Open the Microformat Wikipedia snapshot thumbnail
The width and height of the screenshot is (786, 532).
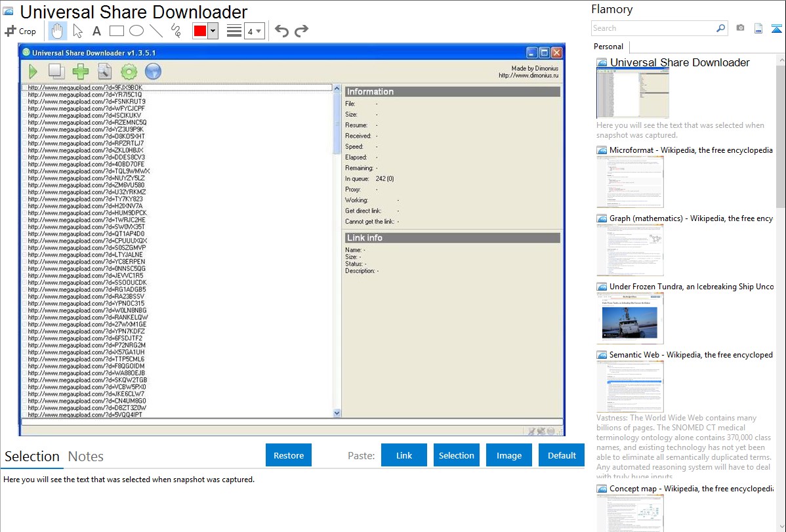tap(630, 182)
